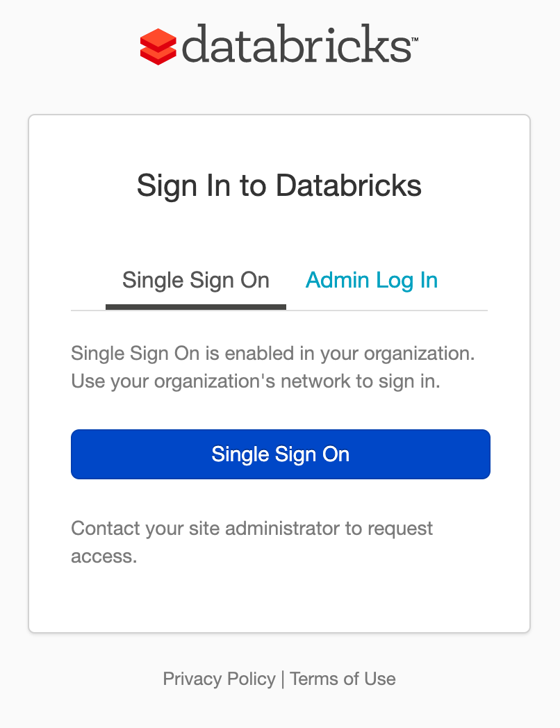Click the 'Use your organization's network' line
This screenshot has width=560, height=728.
pos(256,381)
